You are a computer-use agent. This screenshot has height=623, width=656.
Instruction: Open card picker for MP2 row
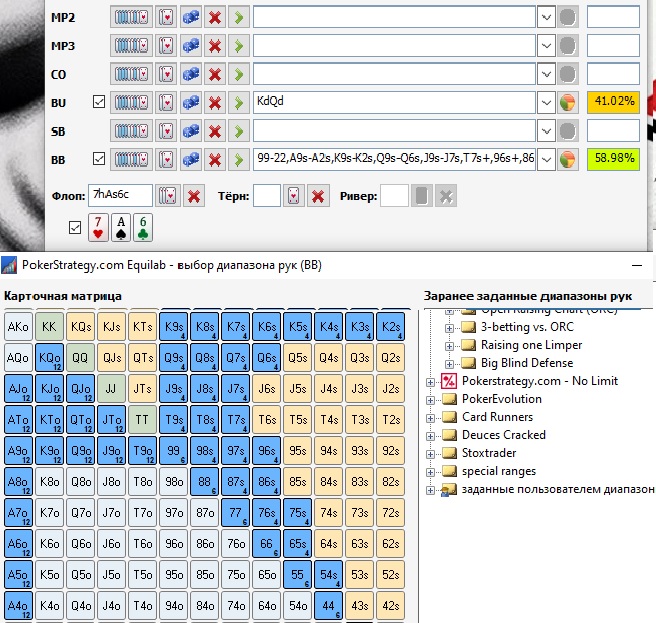click(166, 18)
